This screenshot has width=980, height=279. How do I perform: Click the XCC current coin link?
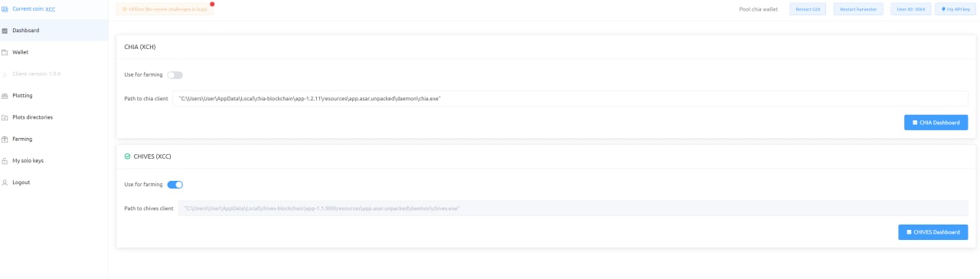coord(51,9)
